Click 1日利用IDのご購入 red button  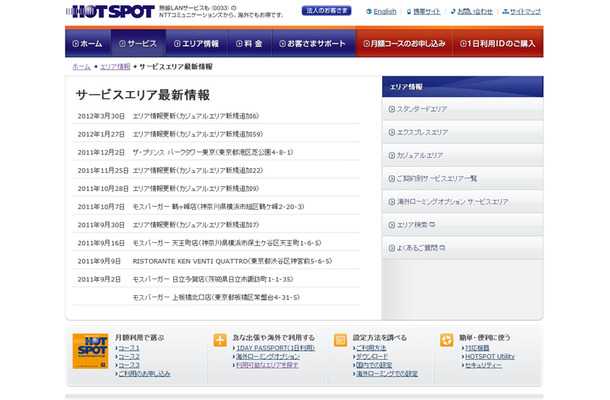point(498,44)
